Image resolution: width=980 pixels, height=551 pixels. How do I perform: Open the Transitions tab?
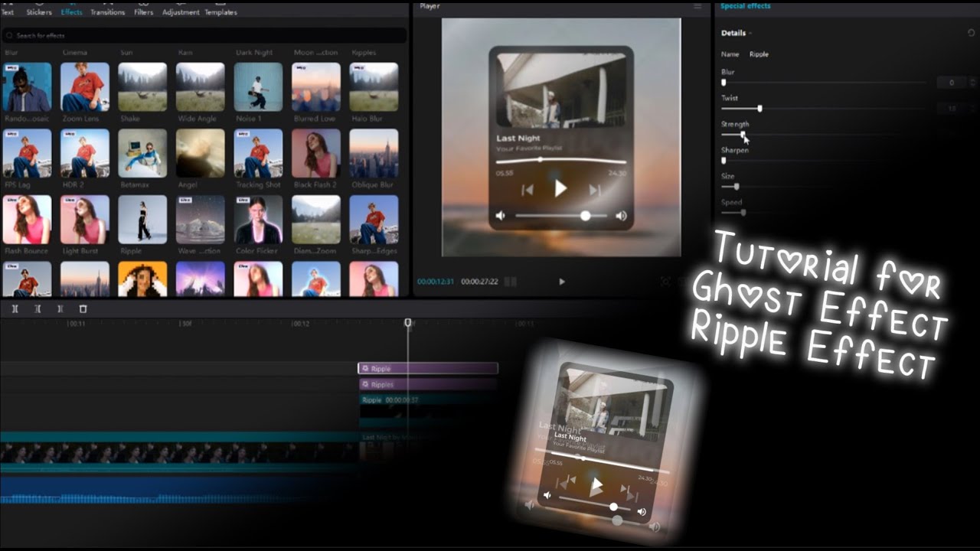(108, 12)
